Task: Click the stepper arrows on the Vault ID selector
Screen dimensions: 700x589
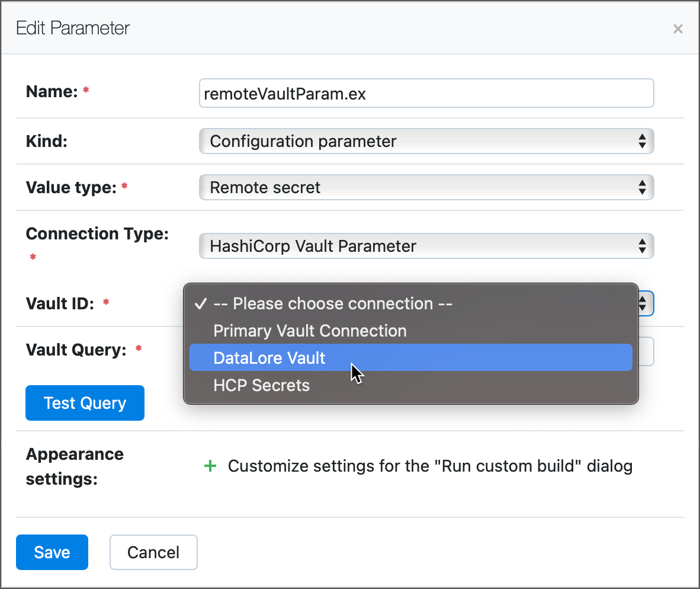Action: (x=643, y=303)
